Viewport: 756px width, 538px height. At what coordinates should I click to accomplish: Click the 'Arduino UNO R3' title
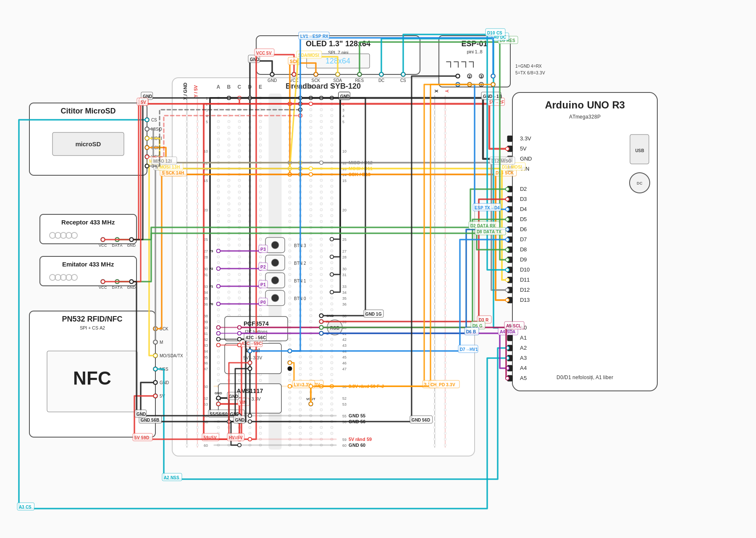coord(585,105)
